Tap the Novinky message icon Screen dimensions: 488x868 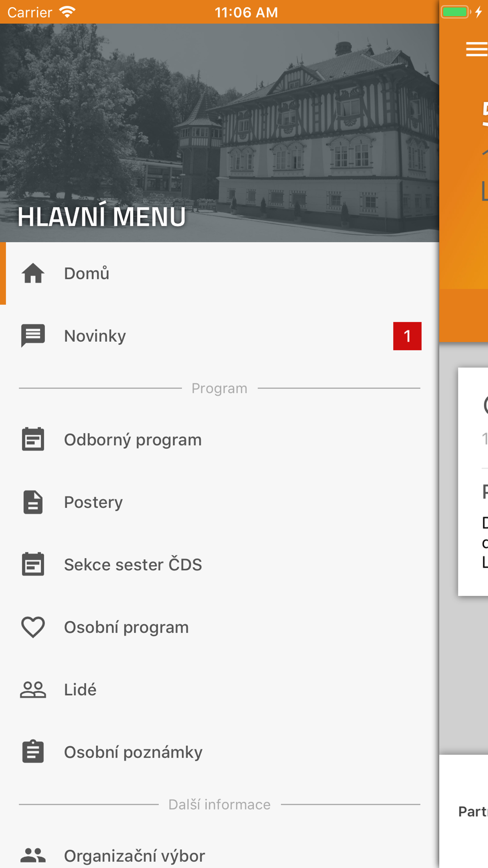[x=33, y=336]
